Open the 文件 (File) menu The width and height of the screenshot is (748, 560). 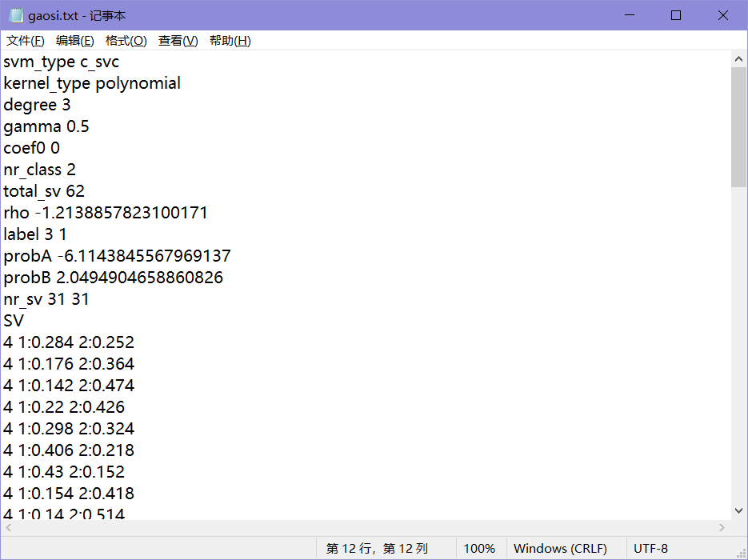[x=25, y=40]
